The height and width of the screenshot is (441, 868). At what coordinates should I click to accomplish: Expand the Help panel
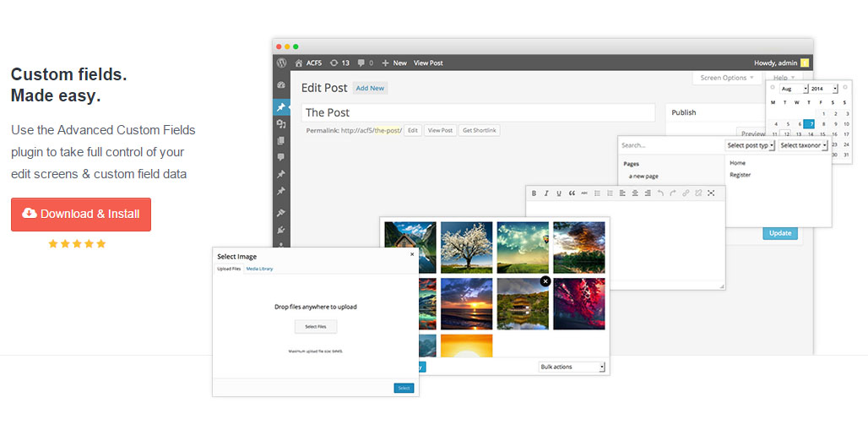coord(784,78)
